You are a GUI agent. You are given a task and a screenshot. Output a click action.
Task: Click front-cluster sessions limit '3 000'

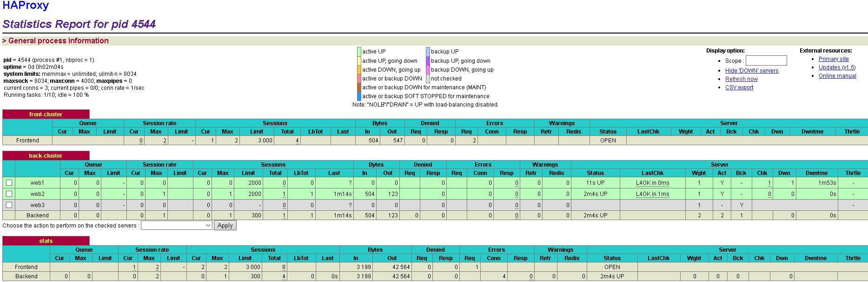265,141
